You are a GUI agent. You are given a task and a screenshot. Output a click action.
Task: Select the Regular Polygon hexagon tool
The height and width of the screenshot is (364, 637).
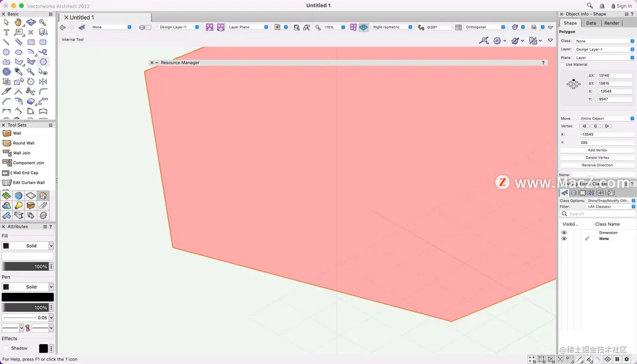point(43,62)
